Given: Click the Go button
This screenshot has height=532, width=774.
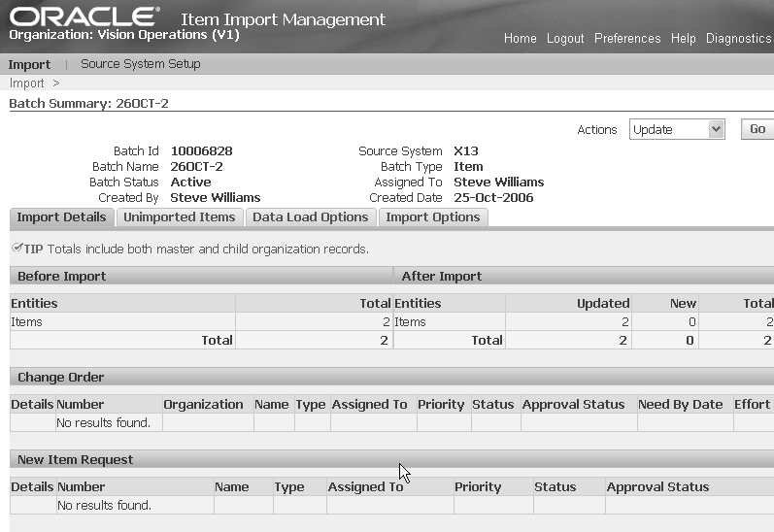Looking at the screenshot, I should coord(757,129).
